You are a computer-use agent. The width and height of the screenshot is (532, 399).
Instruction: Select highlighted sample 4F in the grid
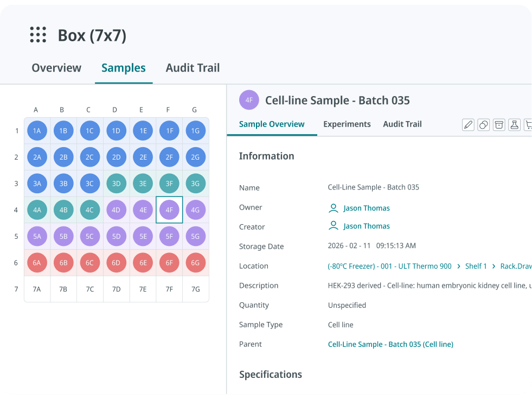[169, 210]
